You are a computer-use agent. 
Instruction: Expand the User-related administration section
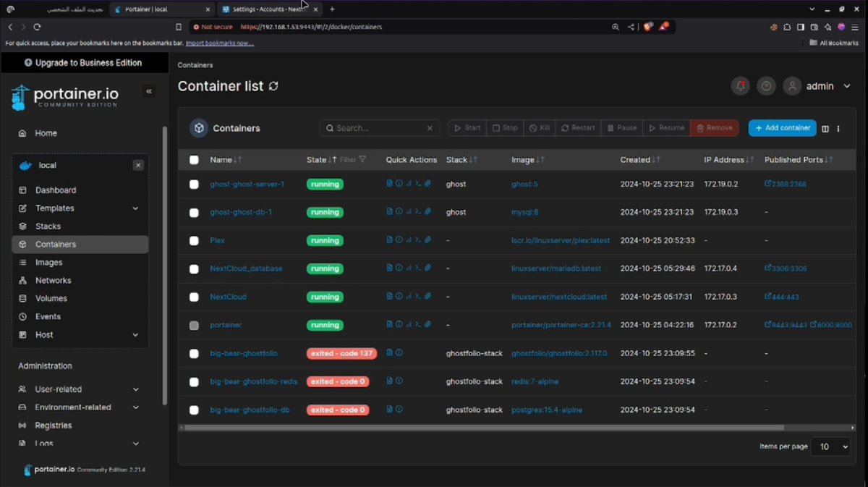coord(135,389)
